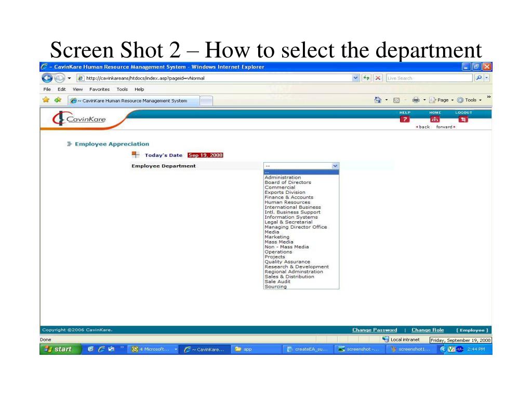Switch to the screenshot1 taskbar item
This screenshot has width=532, height=399.
(411, 349)
